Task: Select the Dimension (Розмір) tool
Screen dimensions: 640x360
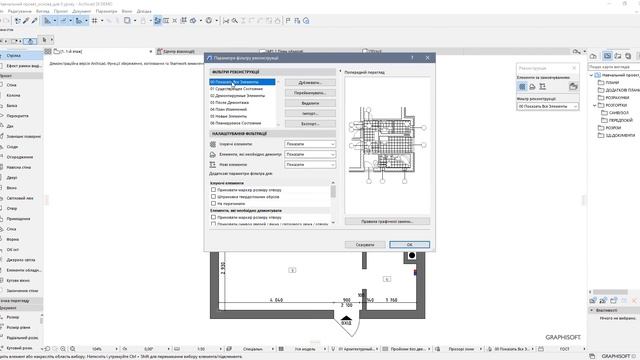Action: 20,317
